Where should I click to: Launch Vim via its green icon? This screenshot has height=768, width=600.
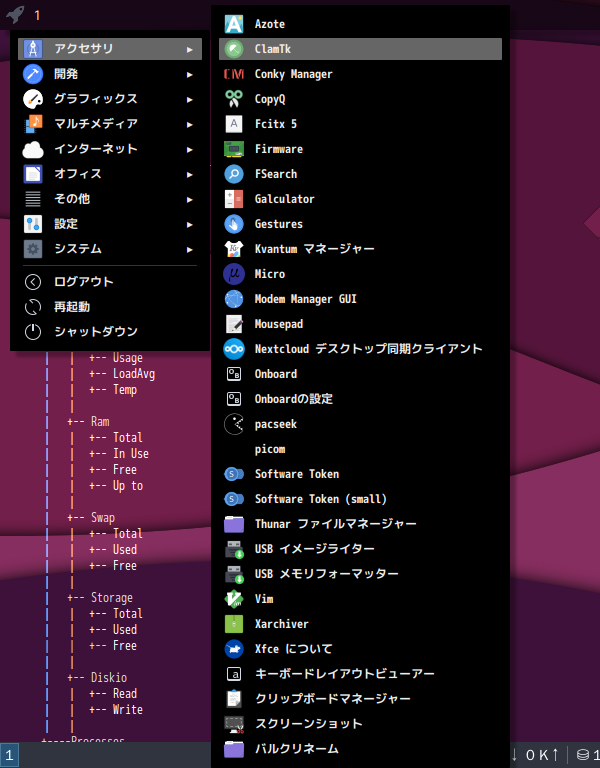coord(234,599)
